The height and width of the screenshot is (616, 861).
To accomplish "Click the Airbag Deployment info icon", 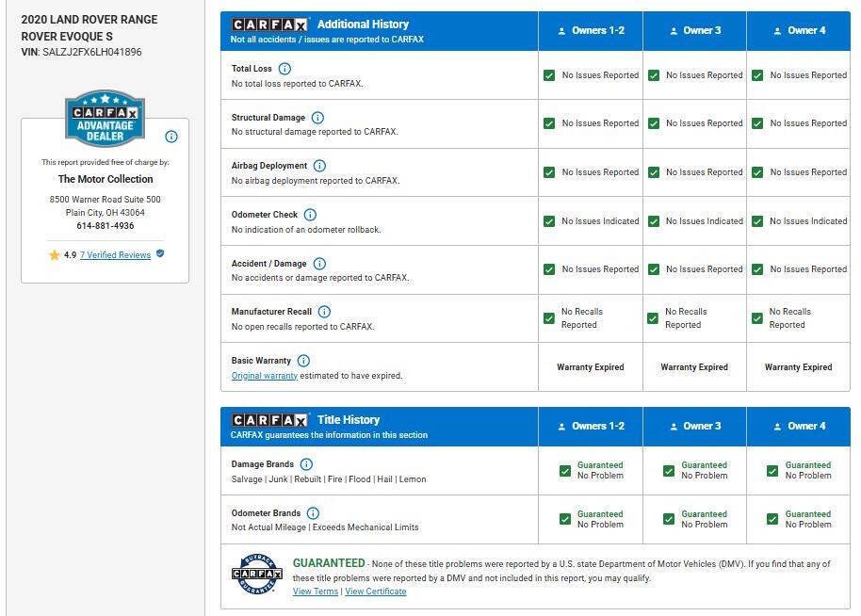I will pyautogui.click(x=319, y=166).
